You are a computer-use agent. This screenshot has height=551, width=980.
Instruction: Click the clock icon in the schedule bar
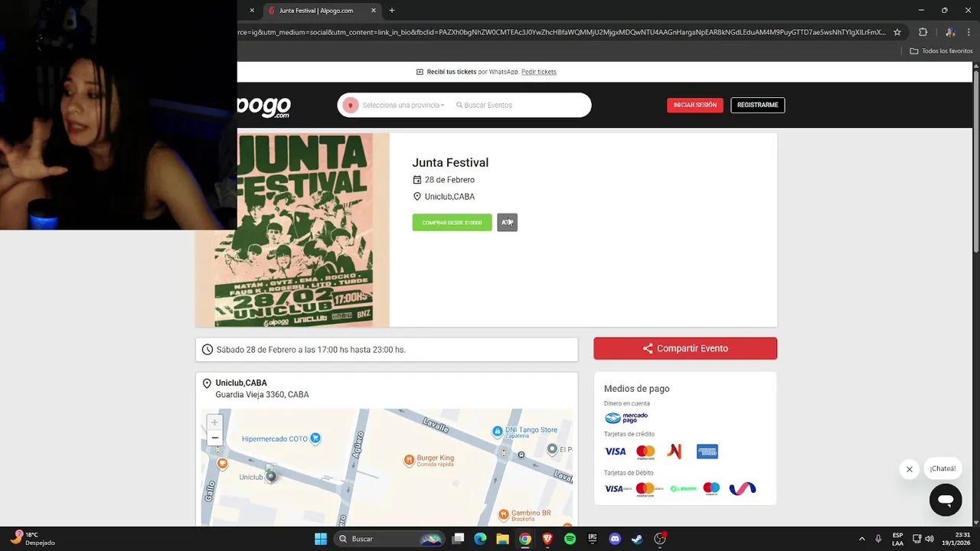pos(207,350)
